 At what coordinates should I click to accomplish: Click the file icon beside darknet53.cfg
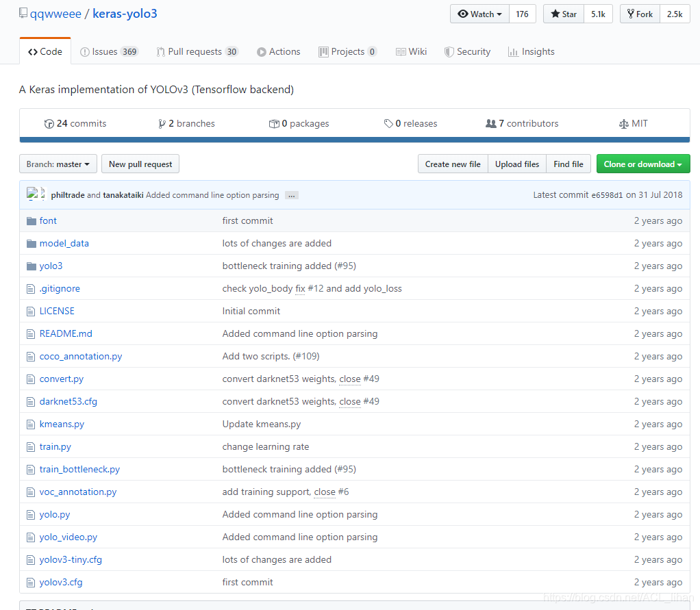pyautogui.click(x=31, y=402)
